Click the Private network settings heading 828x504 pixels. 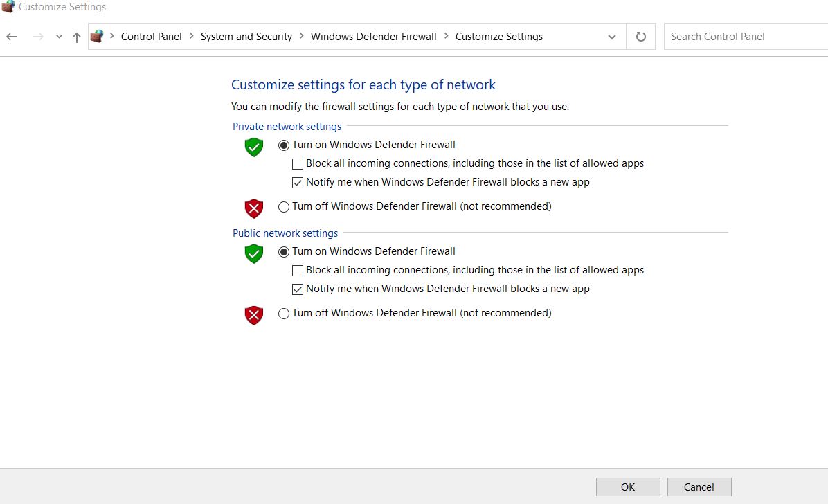pos(287,127)
